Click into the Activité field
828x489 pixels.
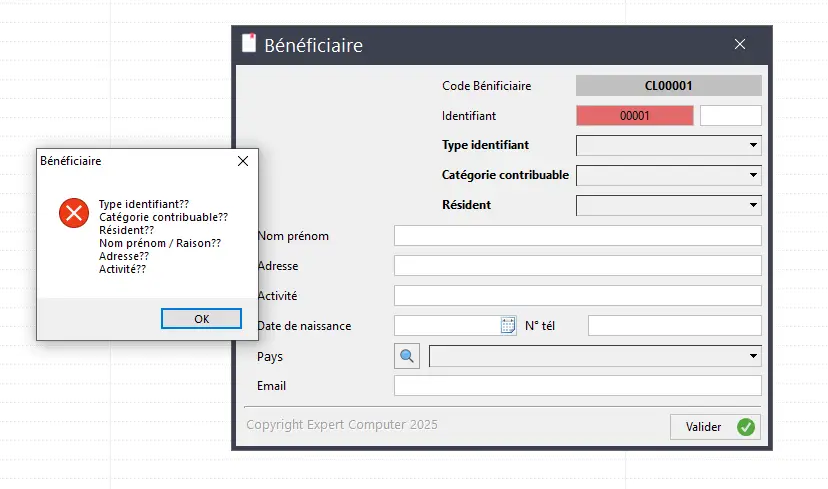[x=577, y=296]
